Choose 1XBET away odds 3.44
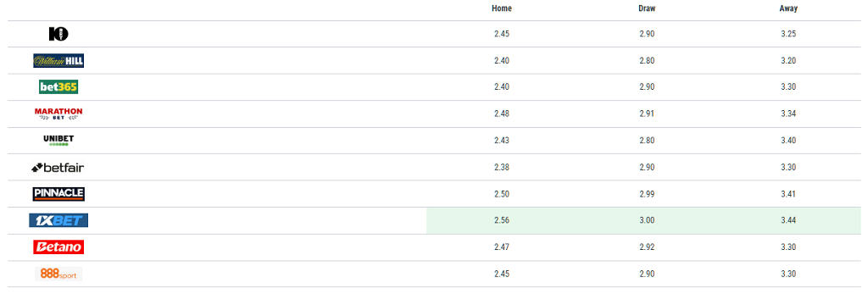The width and height of the screenshot is (868, 305). pos(788,220)
